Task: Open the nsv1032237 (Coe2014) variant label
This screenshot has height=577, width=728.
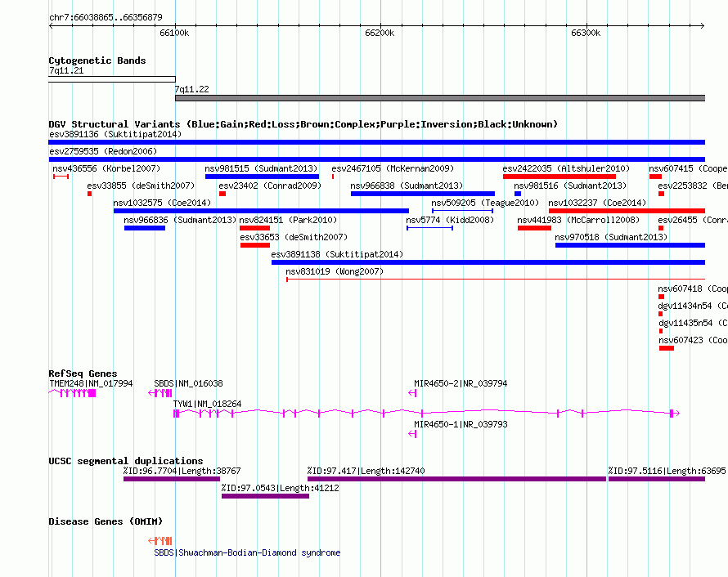Action: coord(597,203)
